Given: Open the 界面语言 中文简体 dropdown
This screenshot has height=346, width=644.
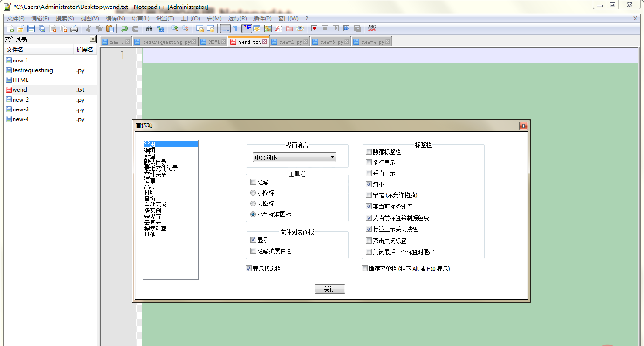Looking at the screenshot, I should pos(295,157).
